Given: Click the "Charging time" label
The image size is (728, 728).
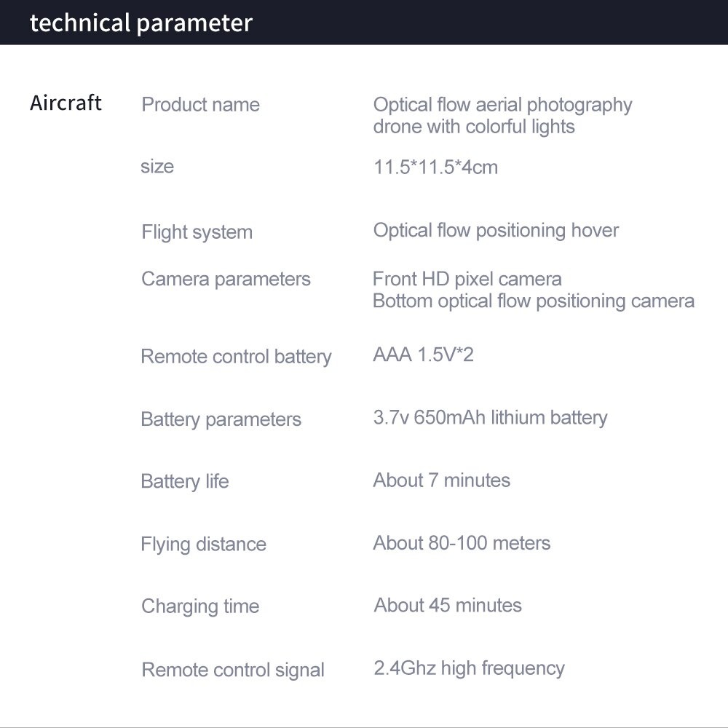Looking at the screenshot, I should [x=200, y=606].
